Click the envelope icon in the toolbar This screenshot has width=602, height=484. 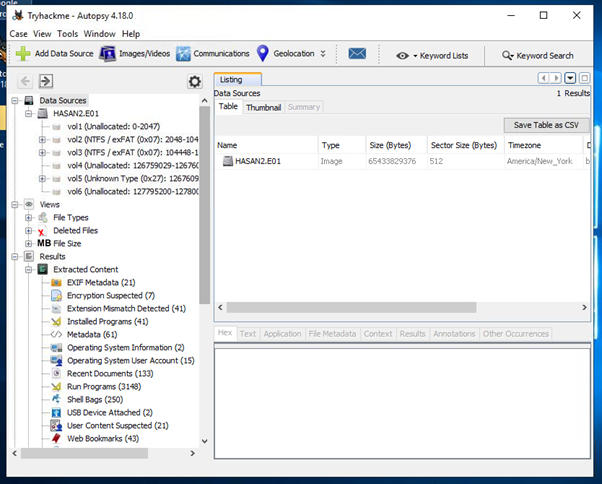click(357, 54)
